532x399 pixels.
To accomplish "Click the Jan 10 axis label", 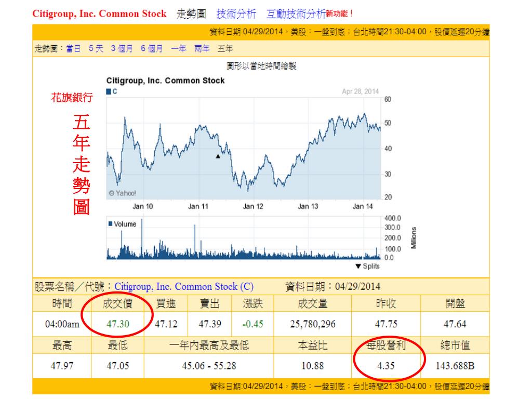I will [143, 206].
